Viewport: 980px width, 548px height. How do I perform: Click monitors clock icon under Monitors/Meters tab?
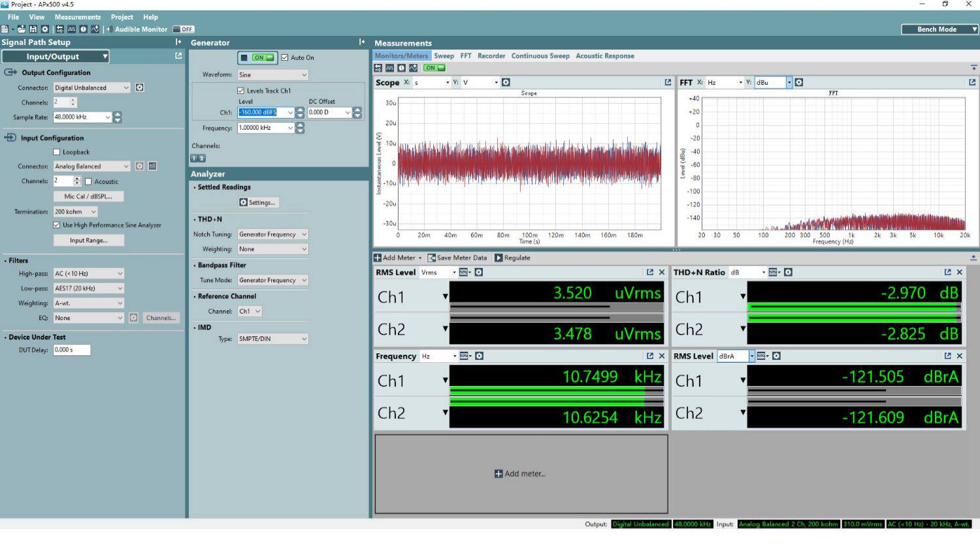[x=401, y=68]
